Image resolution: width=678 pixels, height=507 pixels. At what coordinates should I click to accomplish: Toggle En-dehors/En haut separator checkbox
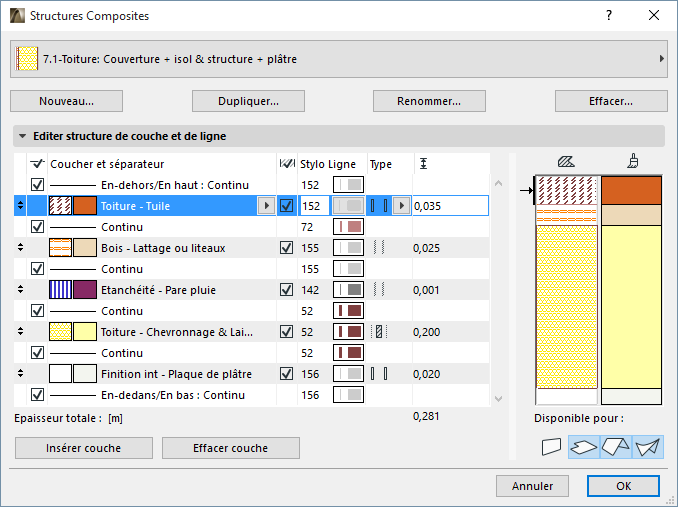[x=38, y=185]
